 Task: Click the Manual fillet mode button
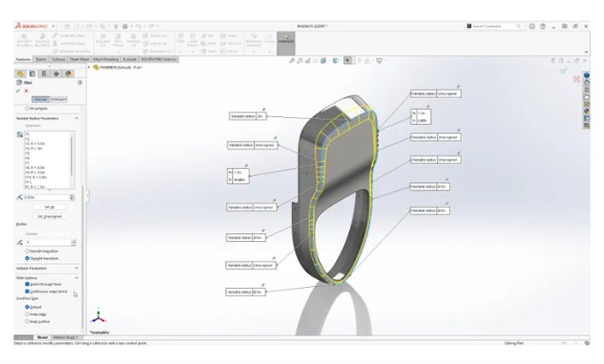coord(40,99)
